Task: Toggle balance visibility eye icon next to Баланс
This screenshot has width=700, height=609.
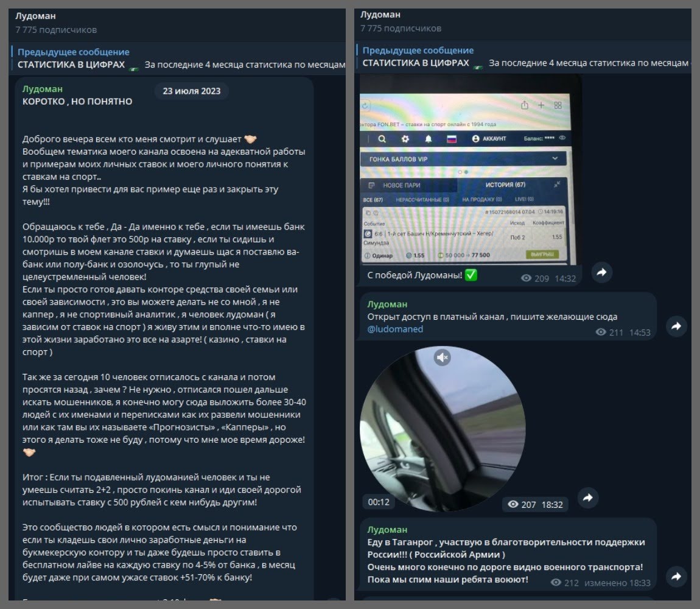Action: coord(562,139)
